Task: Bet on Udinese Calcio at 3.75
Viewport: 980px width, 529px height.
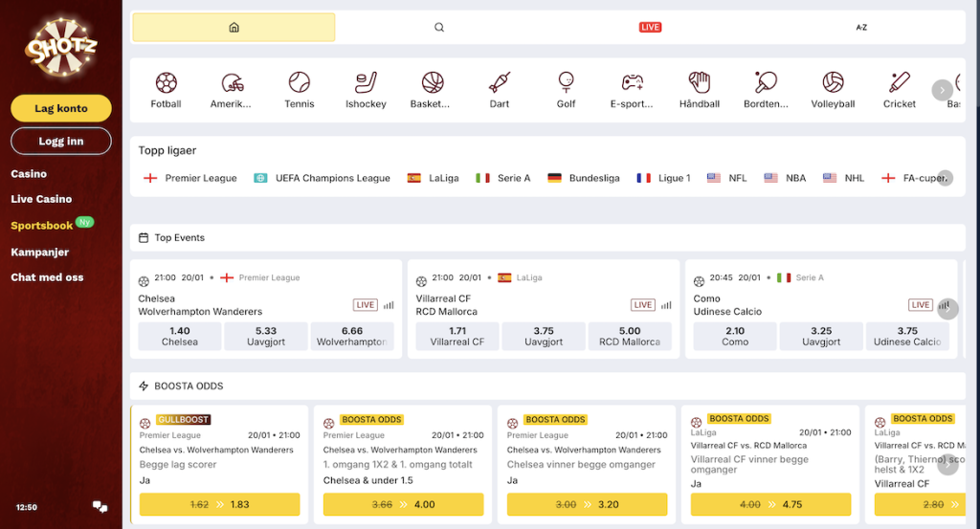Action: (x=907, y=336)
